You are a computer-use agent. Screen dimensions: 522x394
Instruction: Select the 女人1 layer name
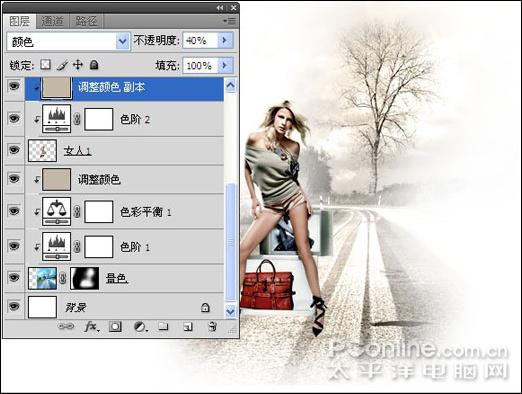tap(77, 151)
